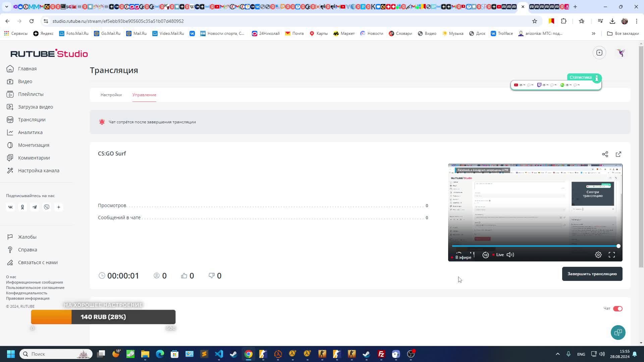Show hidden system tray icons

point(558,354)
